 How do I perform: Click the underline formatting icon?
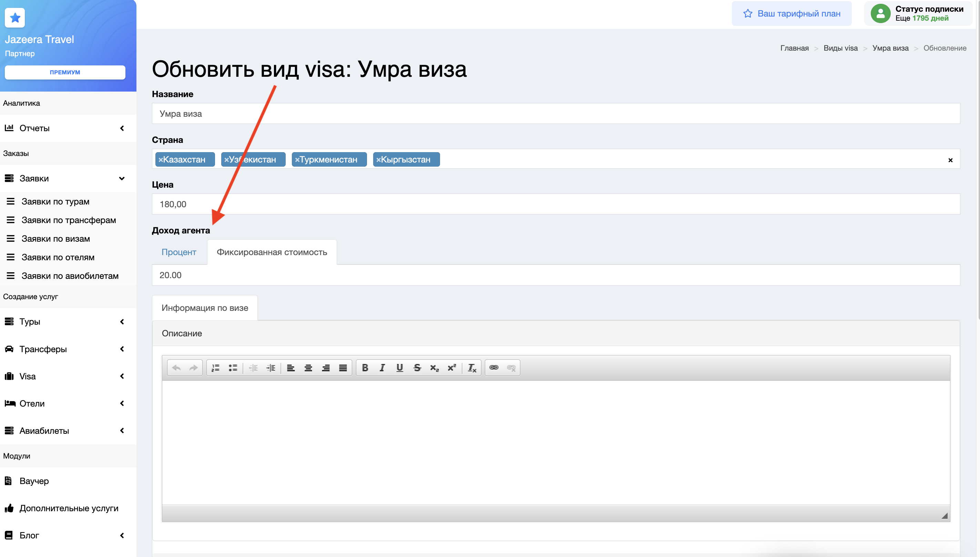click(399, 368)
